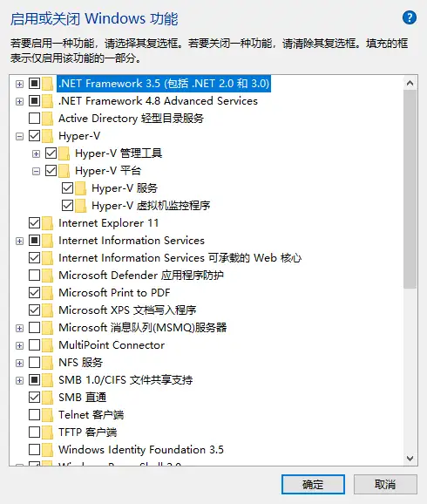
Task: Click the 取消 button
Action: [385, 484]
